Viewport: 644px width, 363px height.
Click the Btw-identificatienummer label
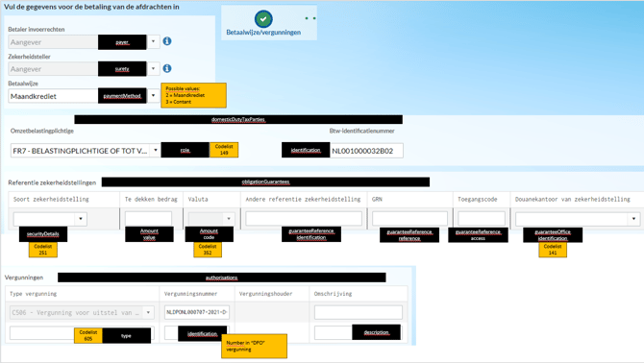[x=361, y=131]
